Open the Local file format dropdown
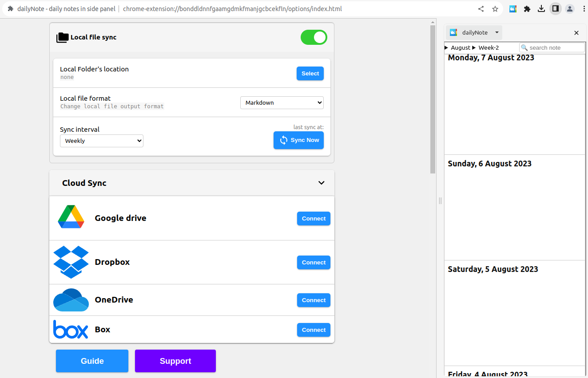588x378 pixels. pyautogui.click(x=282, y=102)
